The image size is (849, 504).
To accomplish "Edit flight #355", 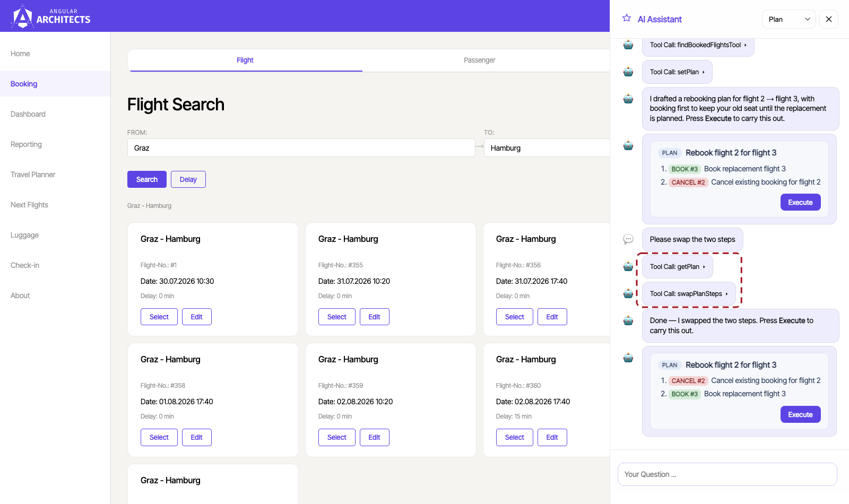I will [x=375, y=317].
